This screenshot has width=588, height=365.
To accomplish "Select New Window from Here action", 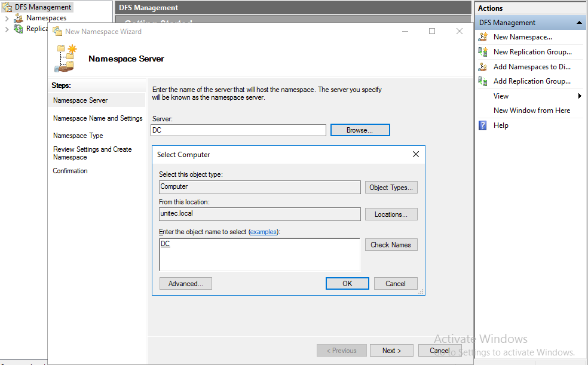I will [x=531, y=111].
